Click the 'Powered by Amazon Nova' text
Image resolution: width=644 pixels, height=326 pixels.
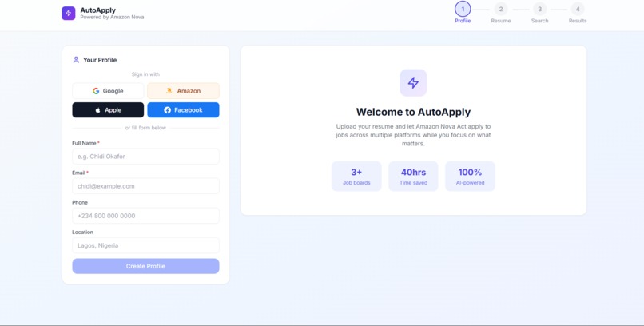[x=112, y=18]
